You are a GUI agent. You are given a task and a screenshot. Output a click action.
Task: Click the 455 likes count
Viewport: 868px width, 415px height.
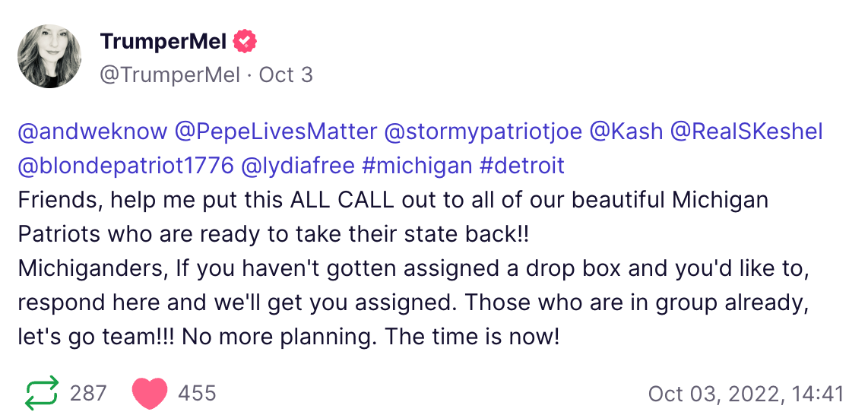197,394
